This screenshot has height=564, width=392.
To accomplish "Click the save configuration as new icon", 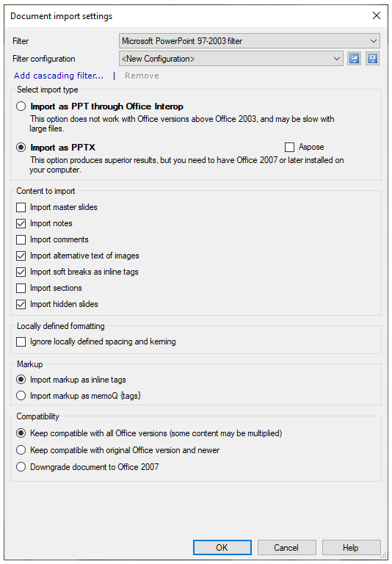I will tap(373, 59).
